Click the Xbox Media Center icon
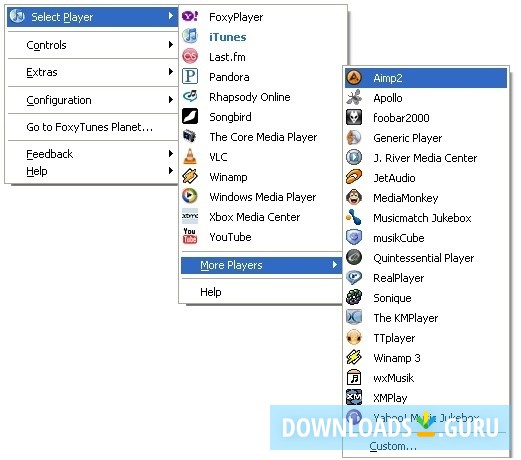Image resolution: width=521 pixels, height=460 pixels. tap(190, 216)
